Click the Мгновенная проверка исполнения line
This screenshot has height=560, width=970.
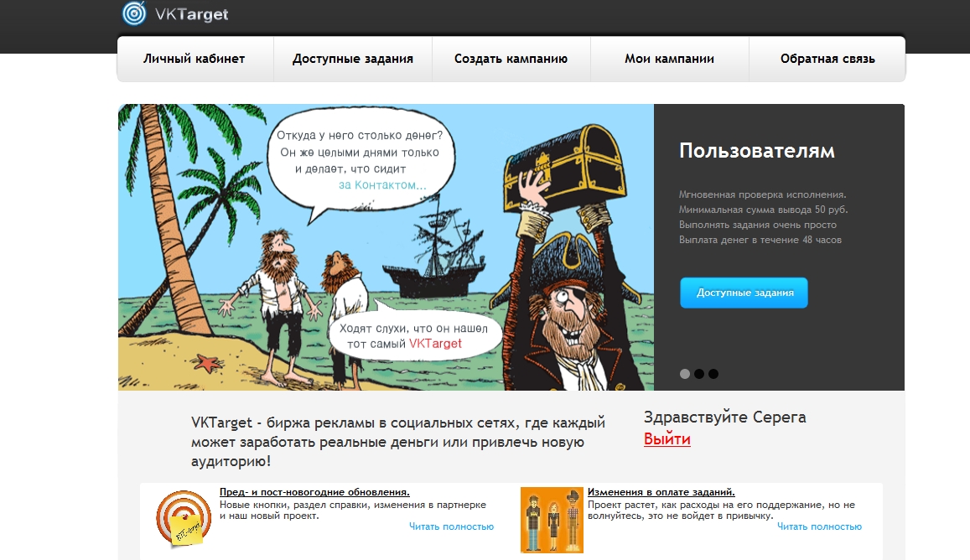[763, 194]
